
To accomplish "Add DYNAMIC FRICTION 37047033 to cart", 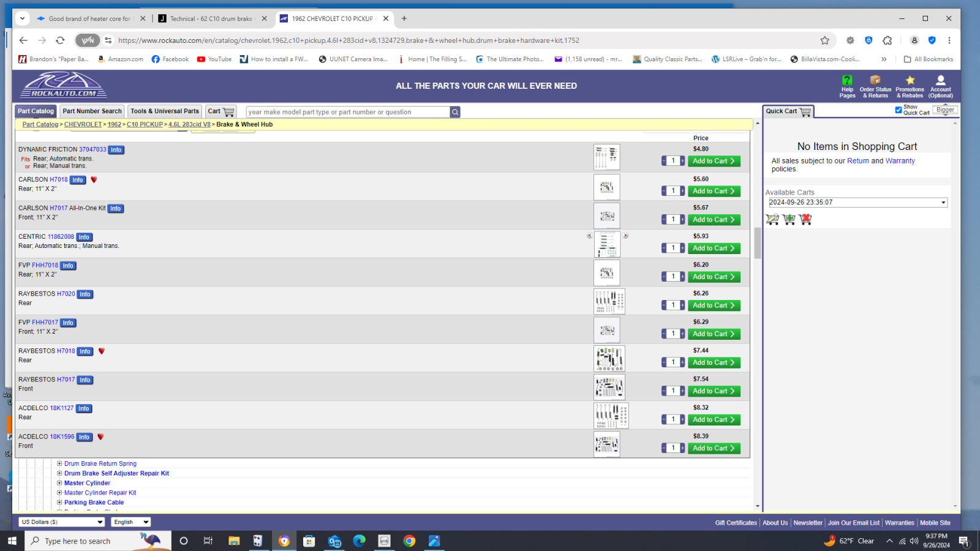I will coord(714,161).
